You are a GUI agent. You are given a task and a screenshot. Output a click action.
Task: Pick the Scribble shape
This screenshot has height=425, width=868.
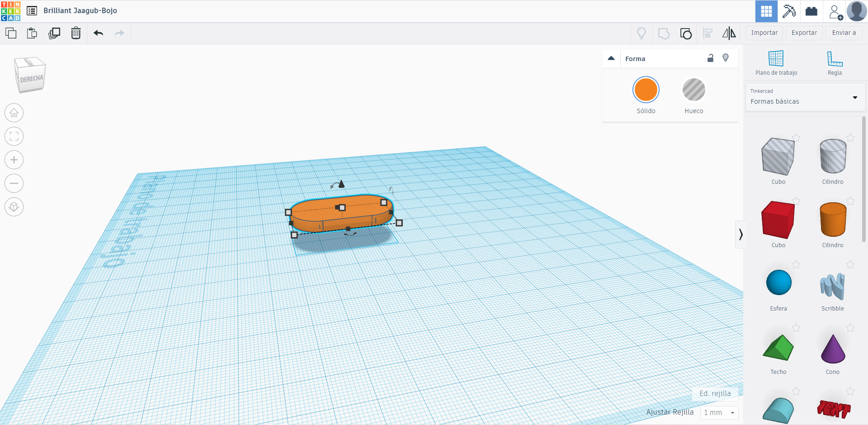[x=832, y=286]
